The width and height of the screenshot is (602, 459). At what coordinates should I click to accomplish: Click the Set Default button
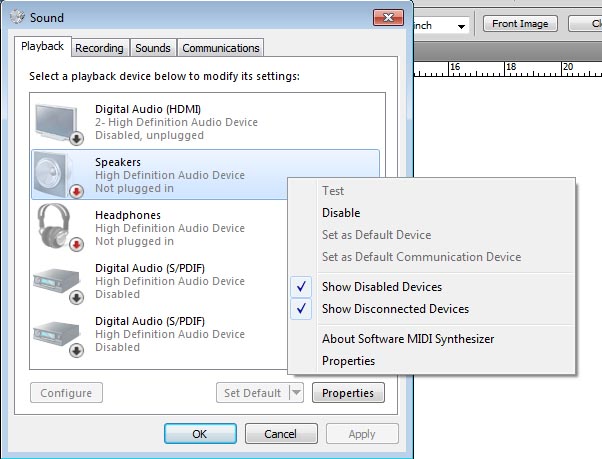pos(252,393)
